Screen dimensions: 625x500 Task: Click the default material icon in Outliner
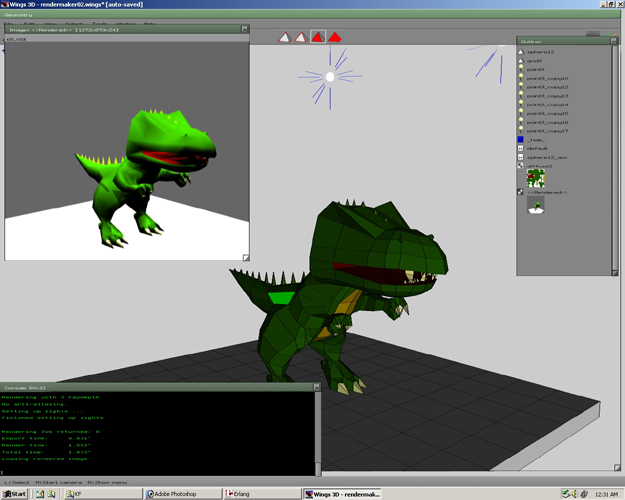click(521, 148)
